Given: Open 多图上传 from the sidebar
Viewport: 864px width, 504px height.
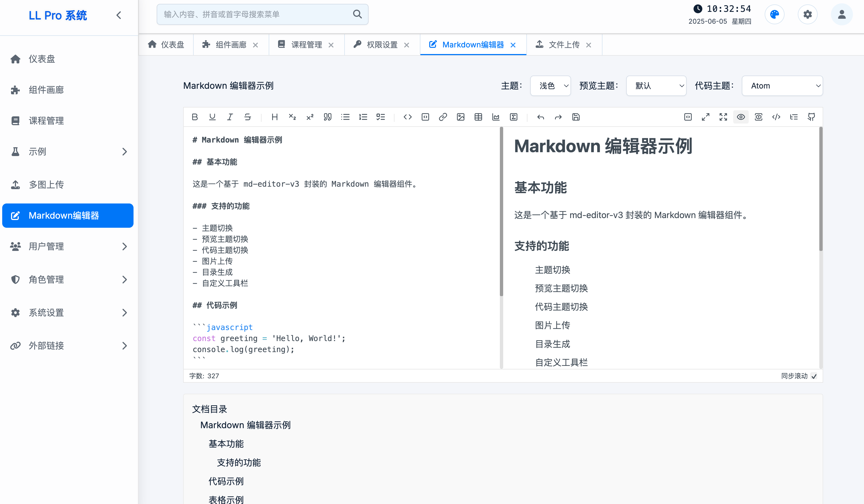Looking at the screenshot, I should 68,185.
